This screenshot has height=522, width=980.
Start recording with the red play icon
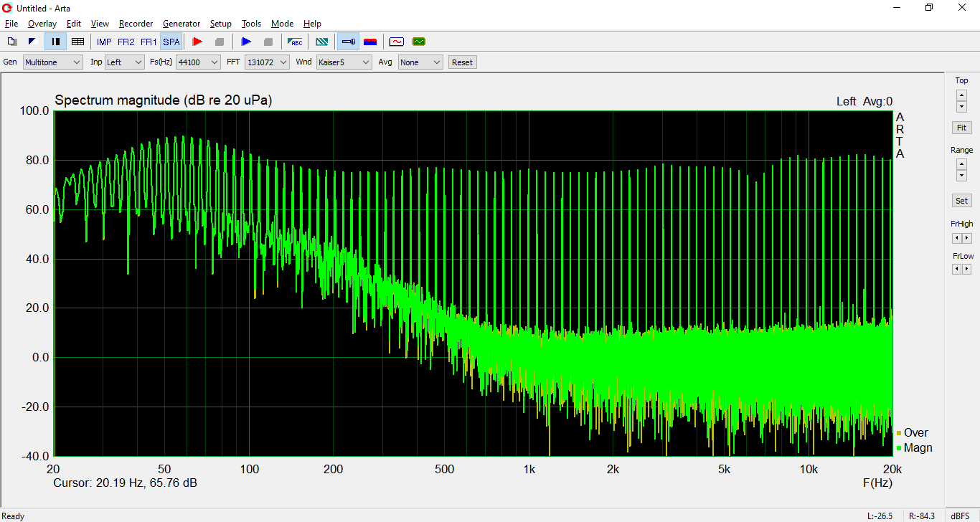197,42
